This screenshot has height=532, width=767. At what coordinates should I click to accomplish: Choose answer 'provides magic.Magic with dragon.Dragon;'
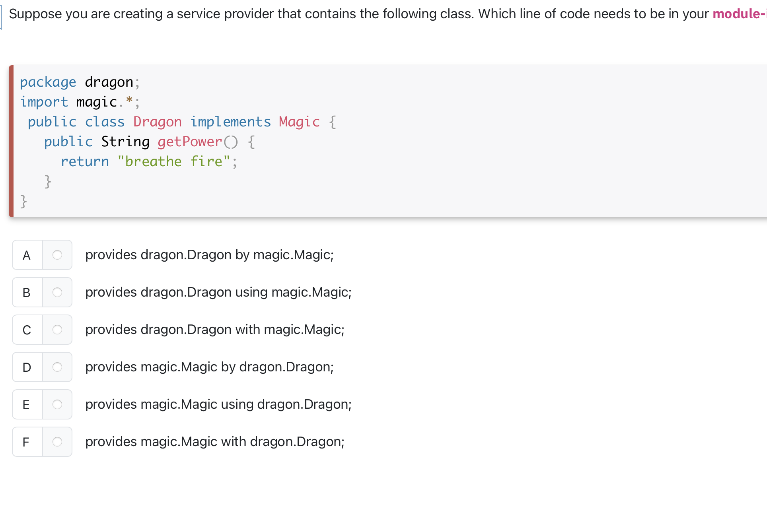(215, 441)
